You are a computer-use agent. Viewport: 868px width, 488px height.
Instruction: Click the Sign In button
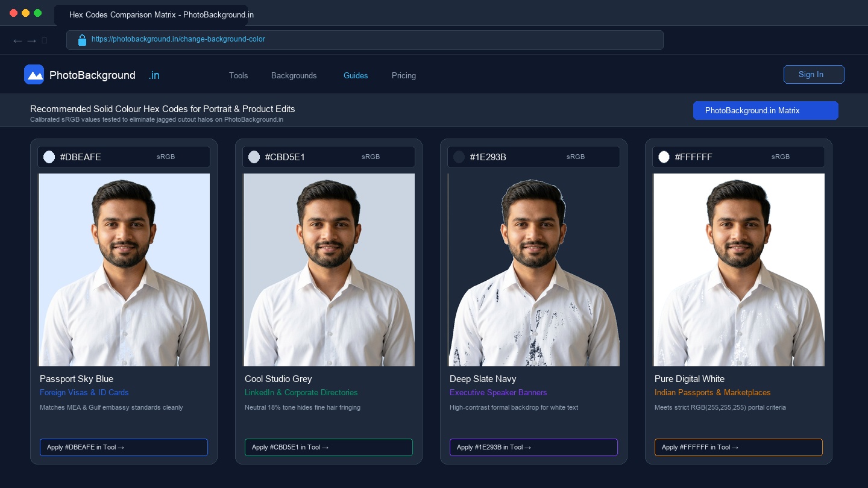click(x=814, y=74)
